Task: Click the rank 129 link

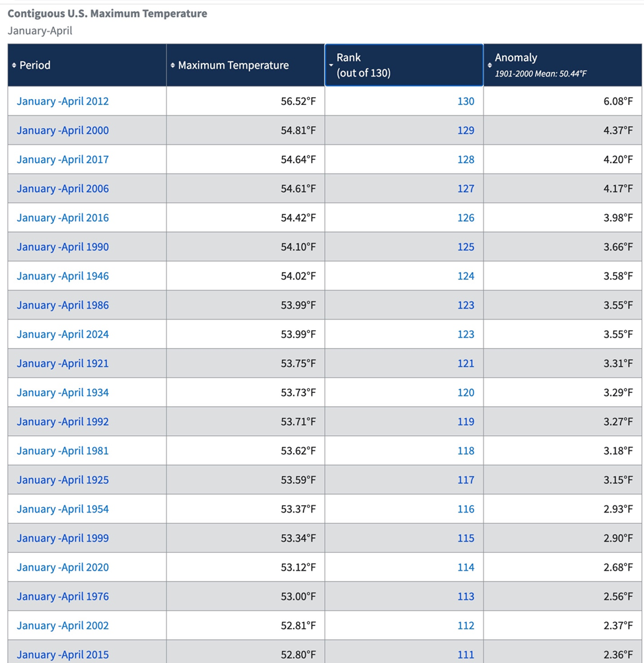Action: coord(466,130)
